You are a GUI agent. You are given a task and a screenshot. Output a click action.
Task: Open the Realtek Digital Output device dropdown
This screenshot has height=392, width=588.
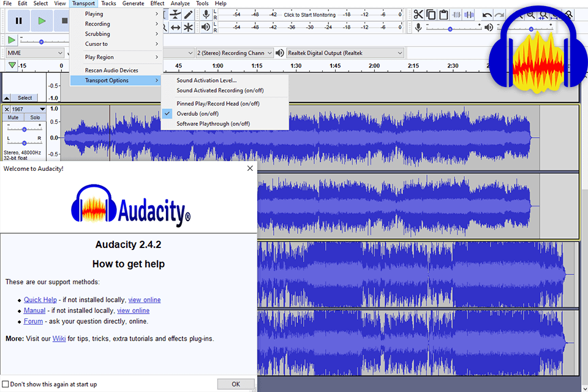pos(345,53)
